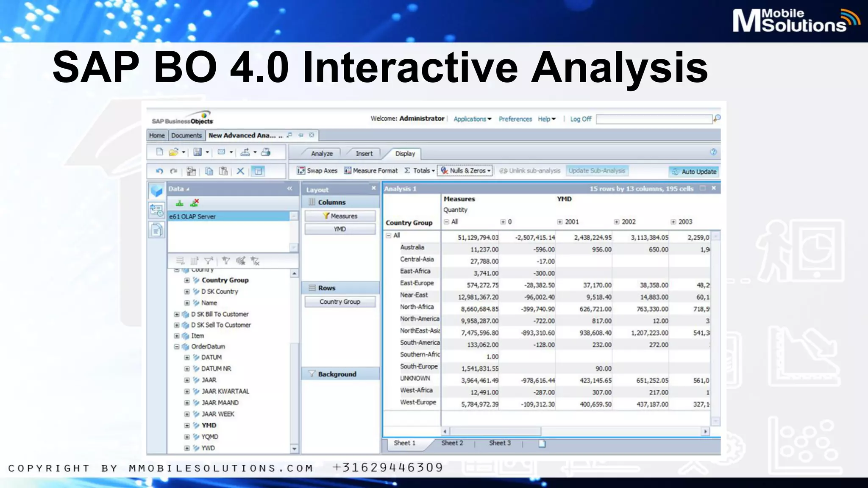Viewport: 868px width, 488px height.
Task: Click YMD item in Columns
Action: 340,229
